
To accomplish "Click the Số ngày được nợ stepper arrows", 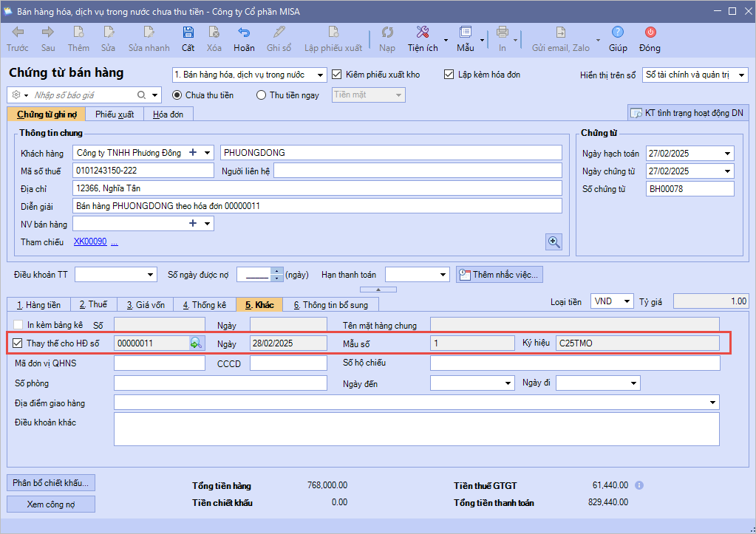I will 276,275.
